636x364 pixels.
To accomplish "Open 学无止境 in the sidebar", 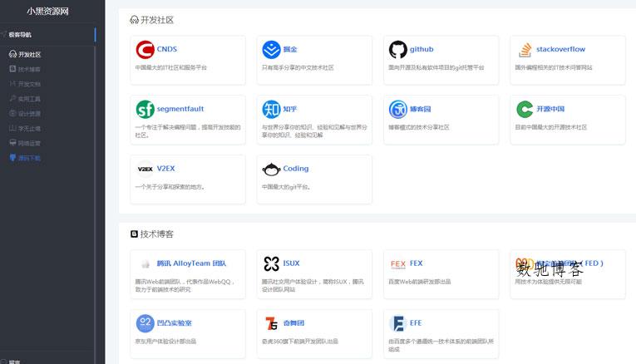I will tap(25, 129).
